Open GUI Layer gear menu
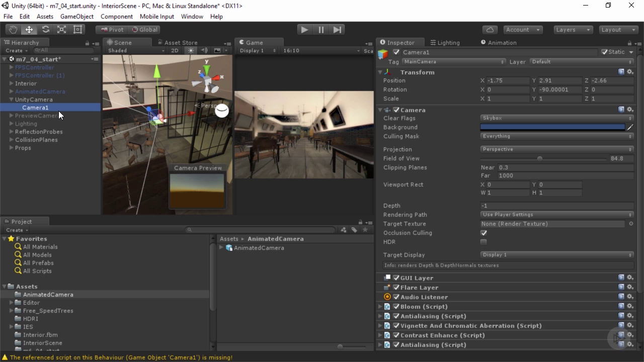This screenshot has height=362, width=644. tap(630, 278)
